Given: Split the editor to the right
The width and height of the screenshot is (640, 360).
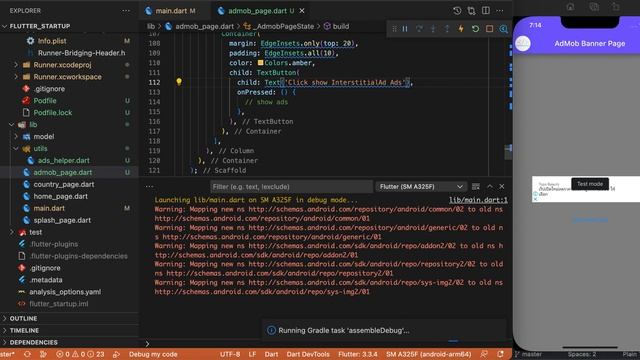Looking at the screenshot, I should [x=486, y=11].
